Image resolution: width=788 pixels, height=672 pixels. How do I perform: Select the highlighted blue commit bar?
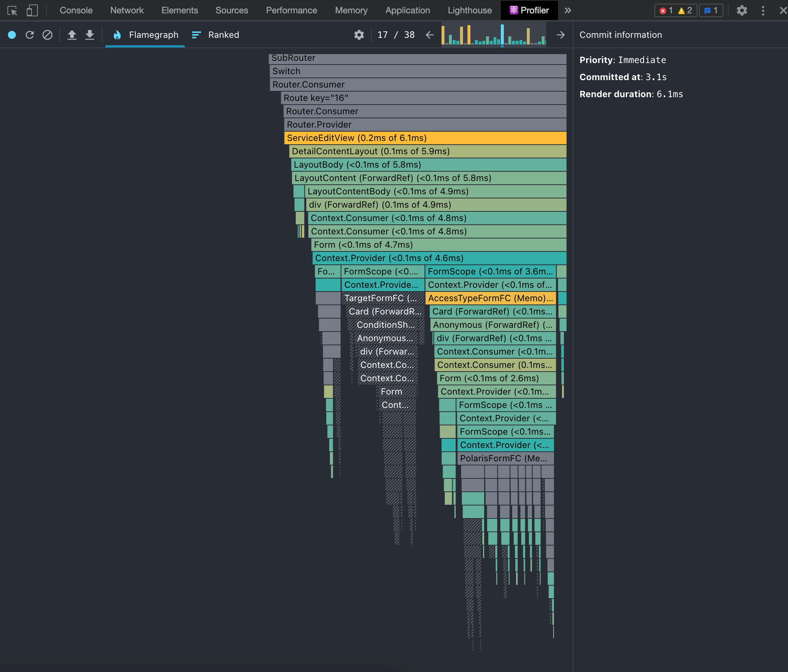(502, 35)
